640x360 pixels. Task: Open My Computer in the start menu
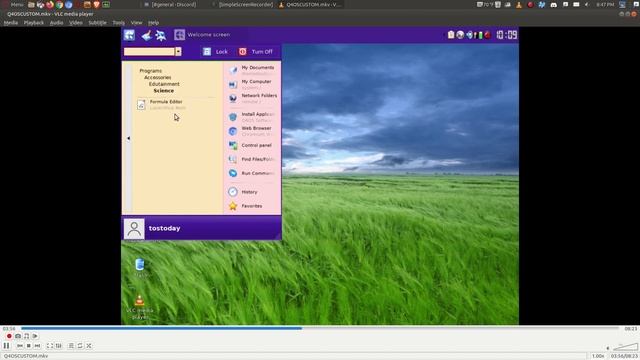pyautogui.click(x=251, y=84)
